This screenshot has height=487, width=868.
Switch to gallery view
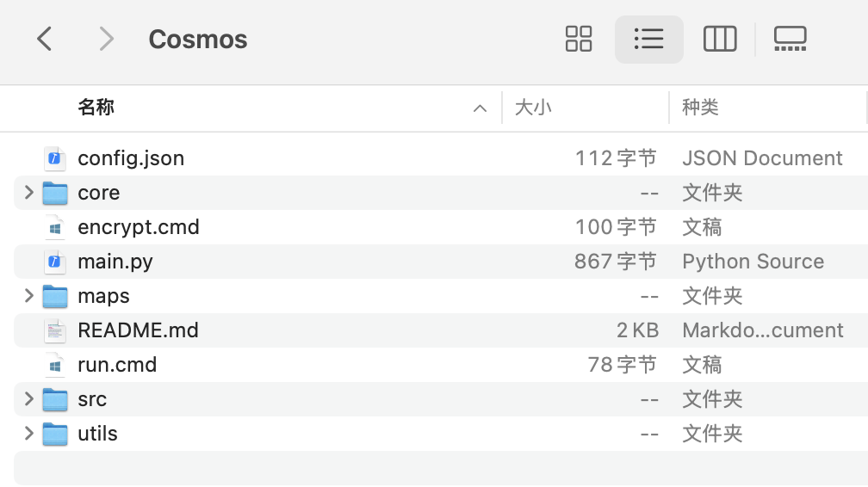(x=790, y=39)
